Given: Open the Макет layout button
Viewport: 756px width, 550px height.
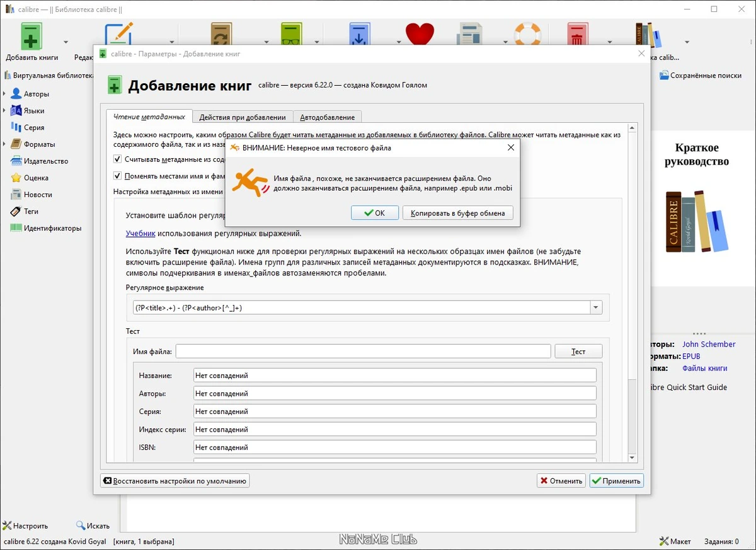Looking at the screenshot, I should 675,541.
